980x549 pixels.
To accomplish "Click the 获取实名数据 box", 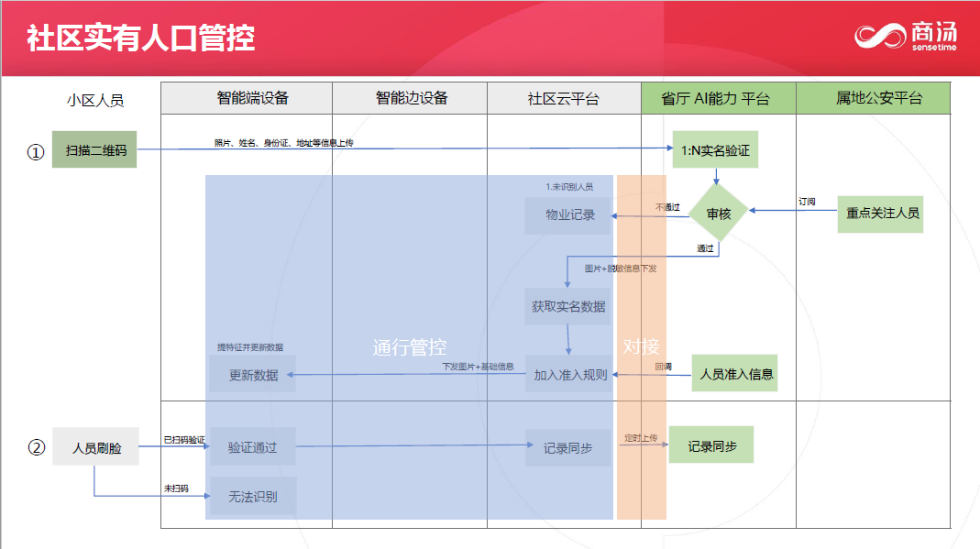I will [x=567, y=307].
